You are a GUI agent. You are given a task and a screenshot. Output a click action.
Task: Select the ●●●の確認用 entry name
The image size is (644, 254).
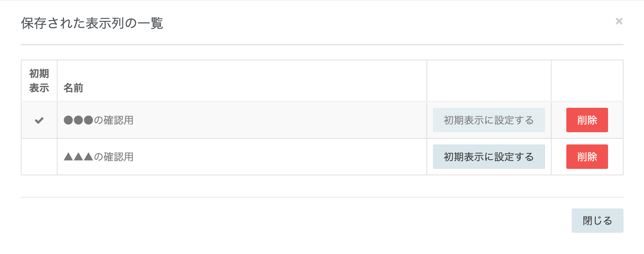coord(99,120)
